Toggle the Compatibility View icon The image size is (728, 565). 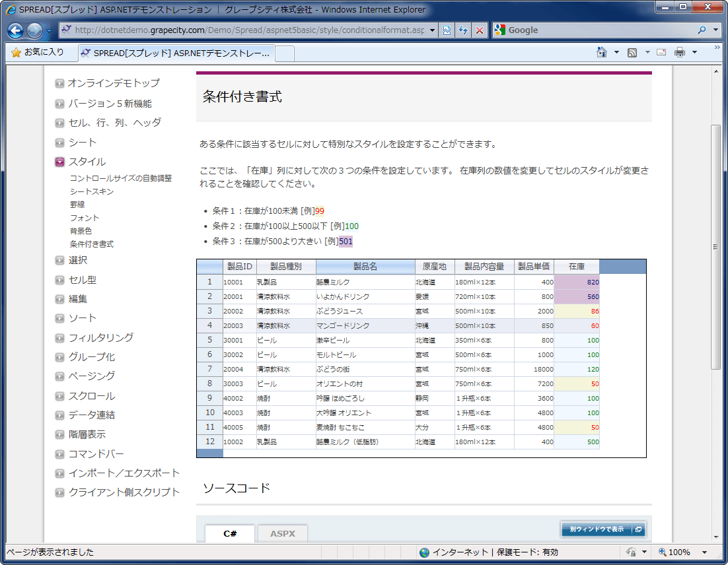(x=447, y=30)
